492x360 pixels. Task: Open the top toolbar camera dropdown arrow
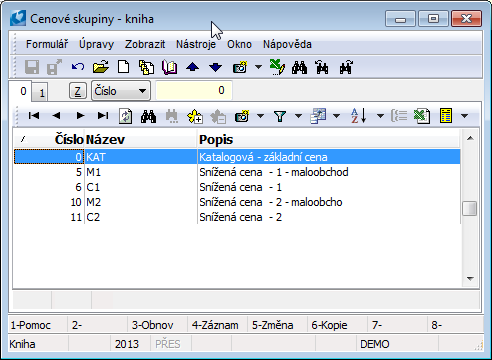click(x=258, y=67)
